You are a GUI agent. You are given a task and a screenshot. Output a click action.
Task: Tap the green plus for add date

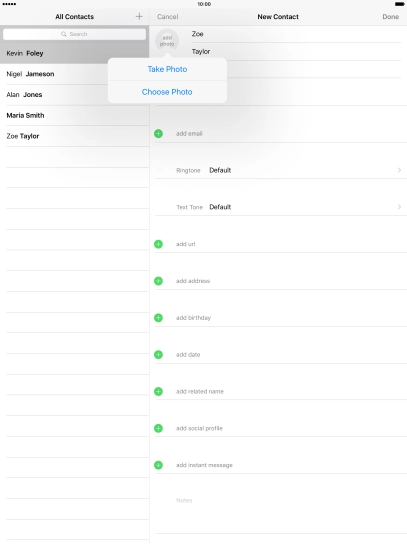click(158, 355)
